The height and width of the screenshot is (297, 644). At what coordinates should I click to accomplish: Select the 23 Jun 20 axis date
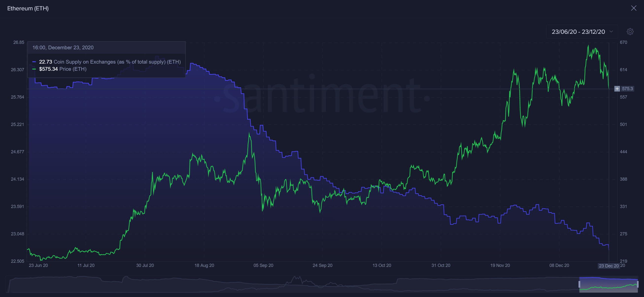(38, 265)
